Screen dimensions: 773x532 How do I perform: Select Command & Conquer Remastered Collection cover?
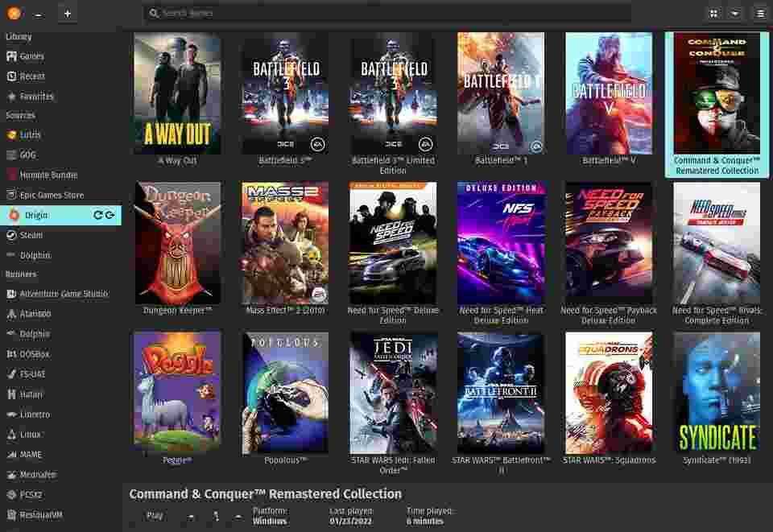pos(717,93)
